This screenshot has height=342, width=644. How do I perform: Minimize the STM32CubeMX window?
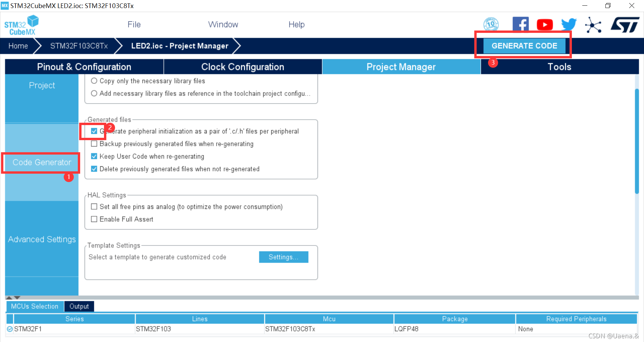[585, 6]
